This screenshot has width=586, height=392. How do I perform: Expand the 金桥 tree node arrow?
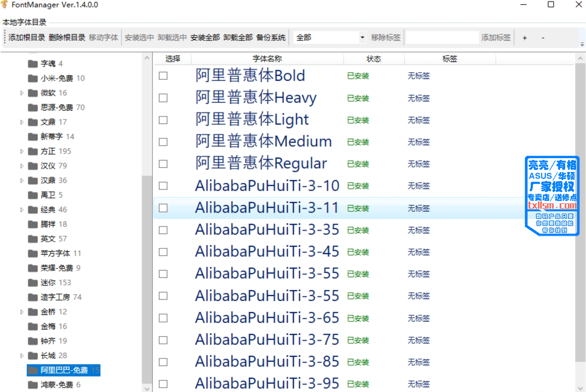tap(22, 312)
